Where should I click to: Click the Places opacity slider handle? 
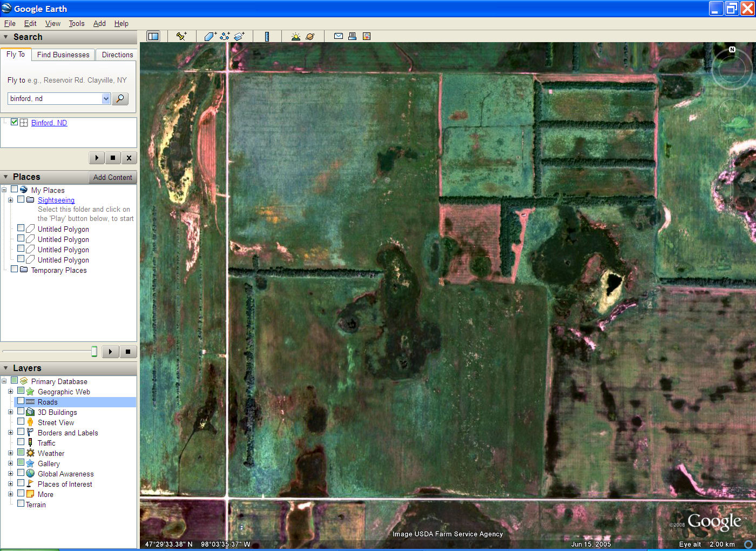pos(94,352)
